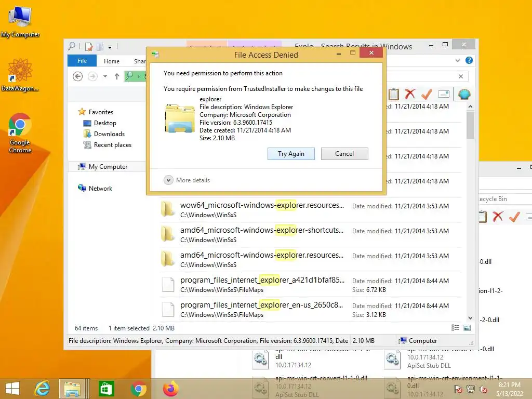532x399 pixels.
Task: Open the partially hidden Share ribbon tab
Action: 140,61
